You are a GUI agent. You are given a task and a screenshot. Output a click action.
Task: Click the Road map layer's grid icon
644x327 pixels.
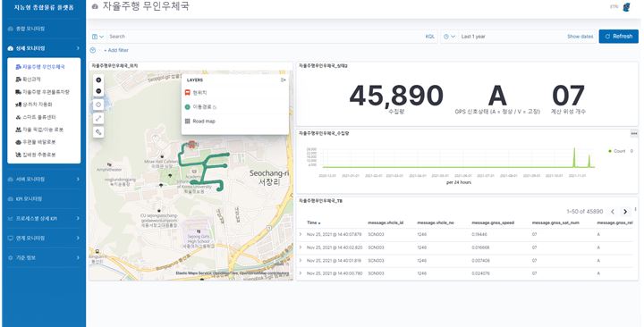click(187, 121)
